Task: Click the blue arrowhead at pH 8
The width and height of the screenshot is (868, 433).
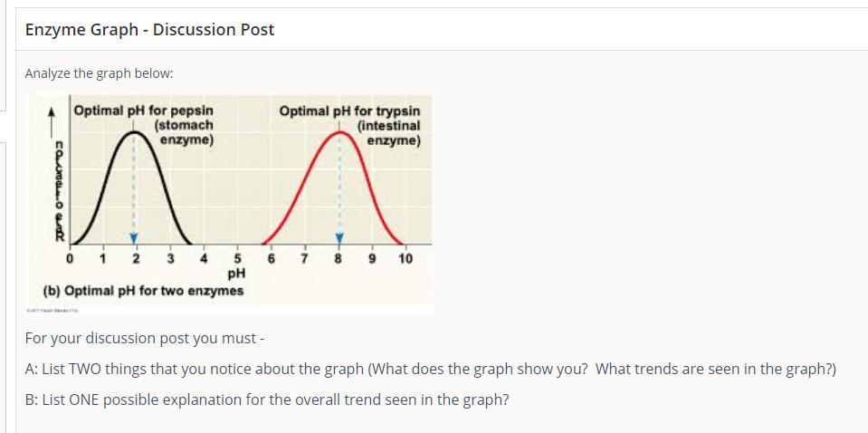Action: tap(340, 237)
